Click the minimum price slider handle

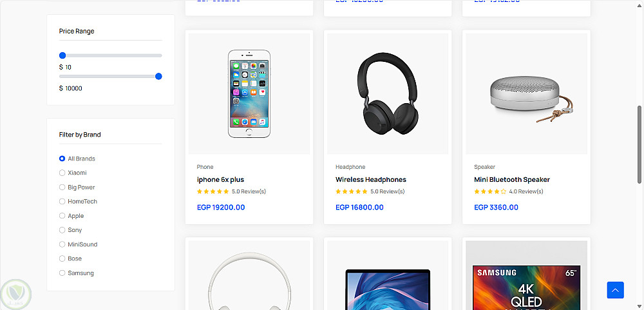click(x=62, y=55)
